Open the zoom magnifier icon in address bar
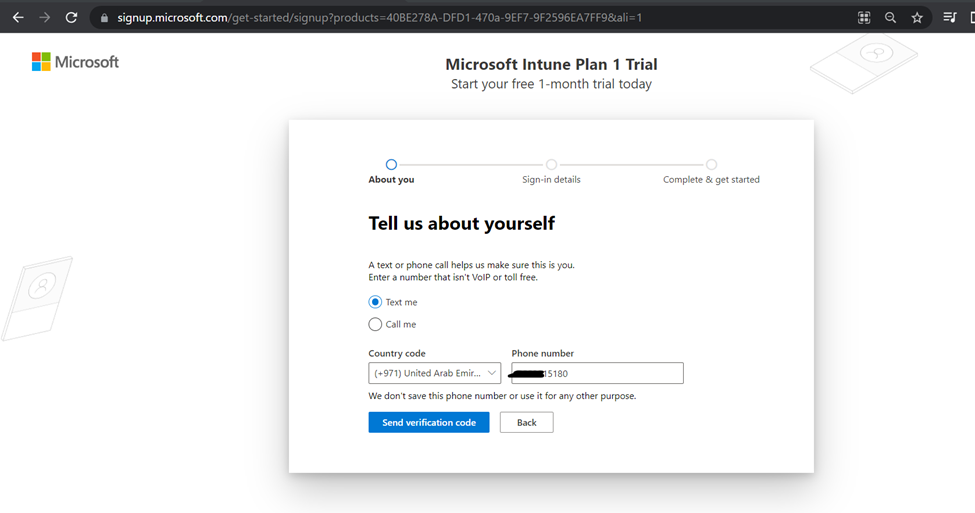 coord(890,17)
